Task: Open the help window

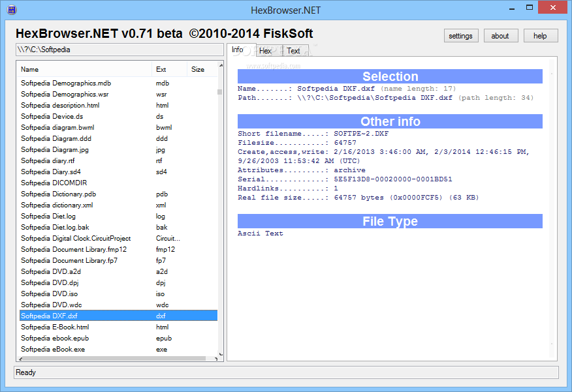Action: [x=540, y=36]
